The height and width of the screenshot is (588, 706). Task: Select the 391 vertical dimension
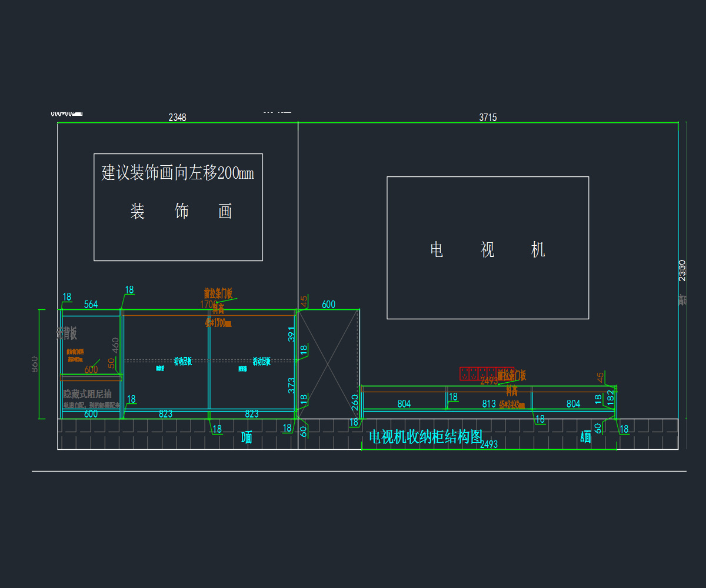click(x=291, y=334)
